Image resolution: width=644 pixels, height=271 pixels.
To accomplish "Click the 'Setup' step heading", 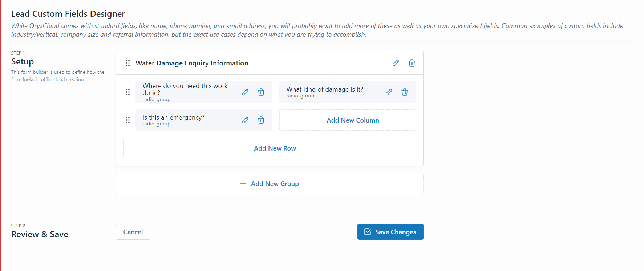I will (23, 61).
